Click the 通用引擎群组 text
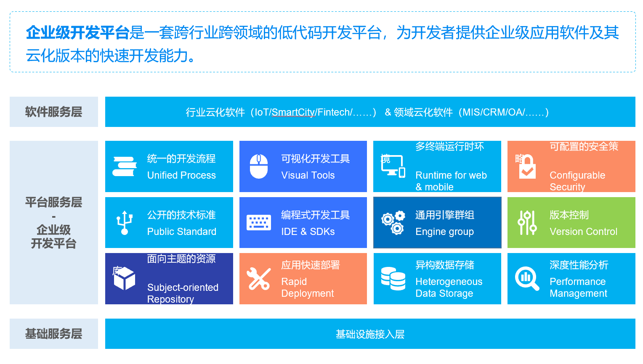643x364 pixels. (445, 215)
